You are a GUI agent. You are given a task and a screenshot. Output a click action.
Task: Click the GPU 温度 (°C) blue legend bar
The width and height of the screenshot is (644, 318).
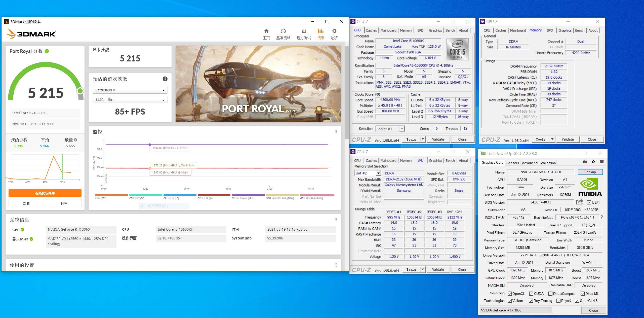click(180, 195)
